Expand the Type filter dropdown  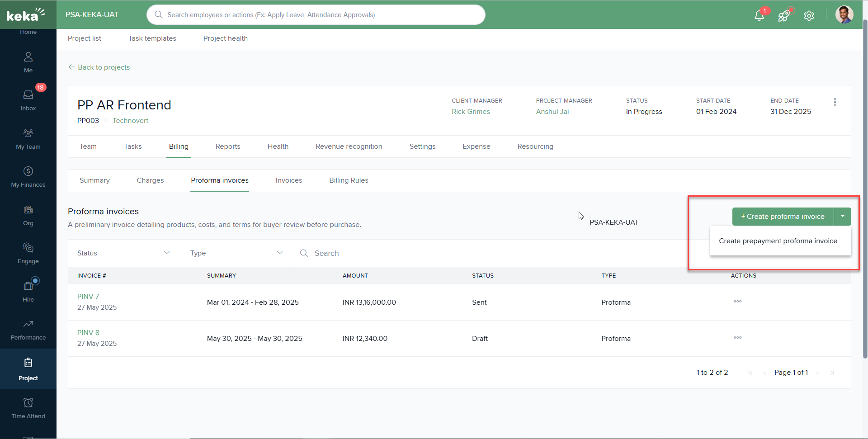click(x=237, y=253)
